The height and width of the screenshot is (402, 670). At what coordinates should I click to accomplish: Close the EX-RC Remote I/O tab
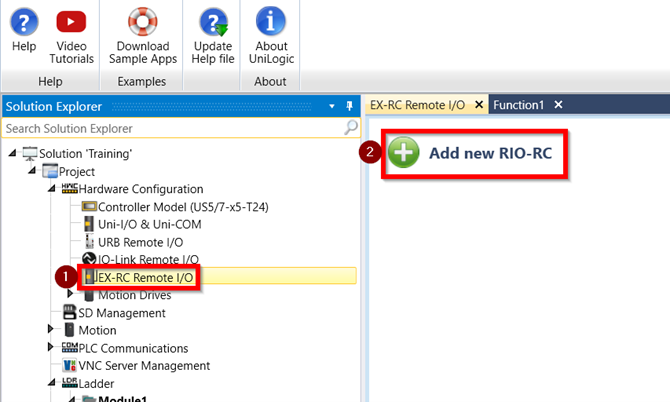point(479,105)
